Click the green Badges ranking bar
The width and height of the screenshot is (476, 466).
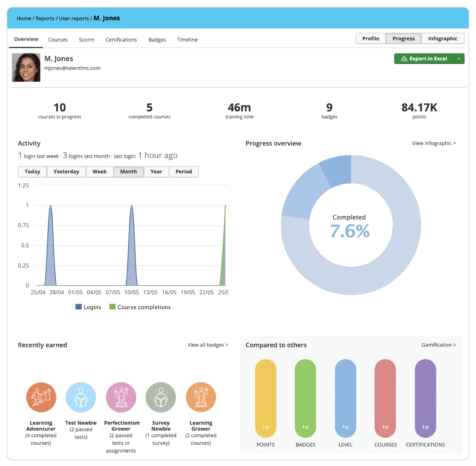(x=305, y=398)
